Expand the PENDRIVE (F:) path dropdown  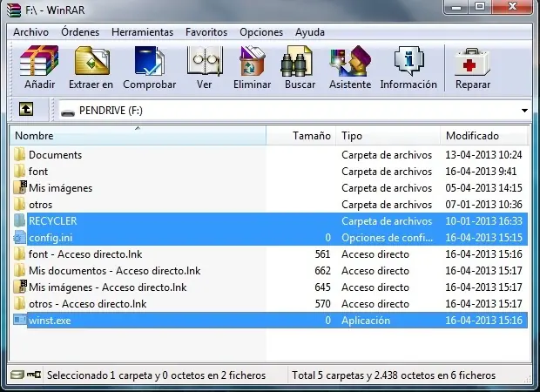[524, 111]
